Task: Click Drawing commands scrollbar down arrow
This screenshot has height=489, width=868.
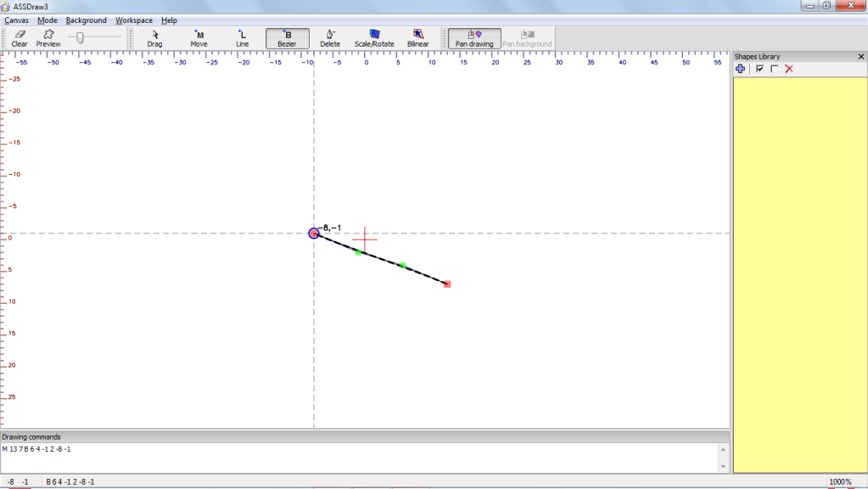Action: (x=723, y=466)
